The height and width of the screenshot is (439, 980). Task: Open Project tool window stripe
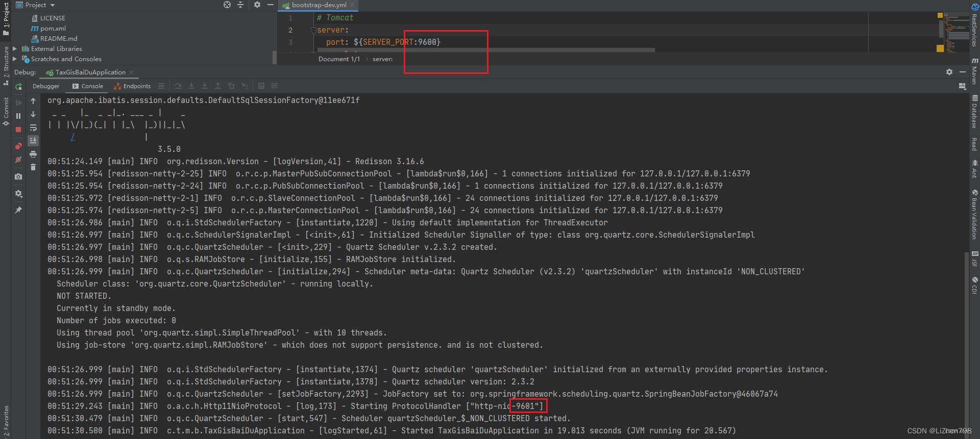coord(6,18)
